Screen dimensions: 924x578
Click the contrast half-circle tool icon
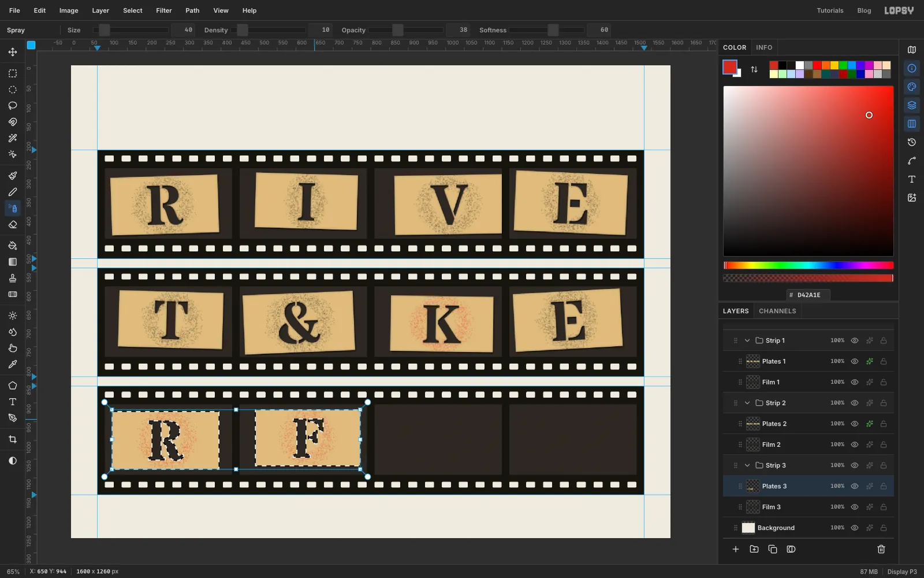click(12, 461)
